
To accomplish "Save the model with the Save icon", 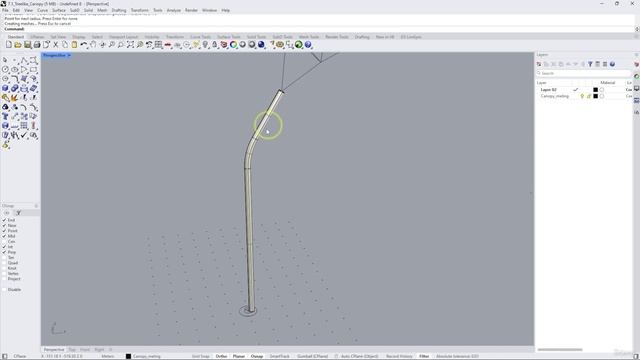I will tap(27, 44).
